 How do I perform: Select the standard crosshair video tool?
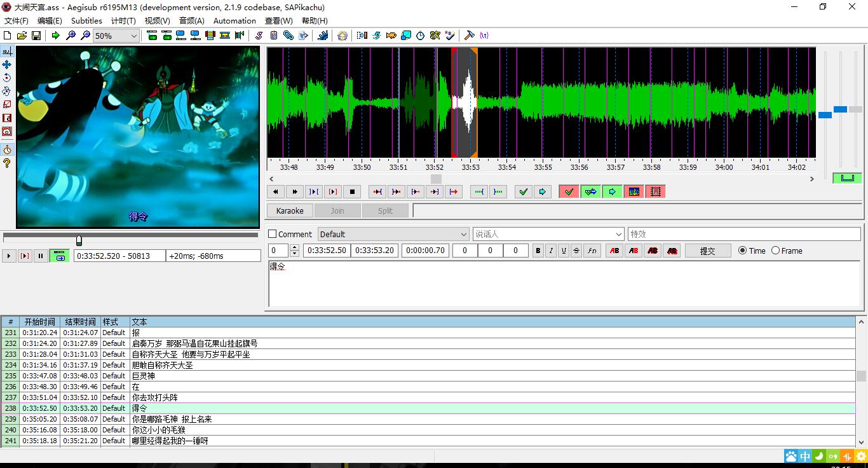point(7,51)
